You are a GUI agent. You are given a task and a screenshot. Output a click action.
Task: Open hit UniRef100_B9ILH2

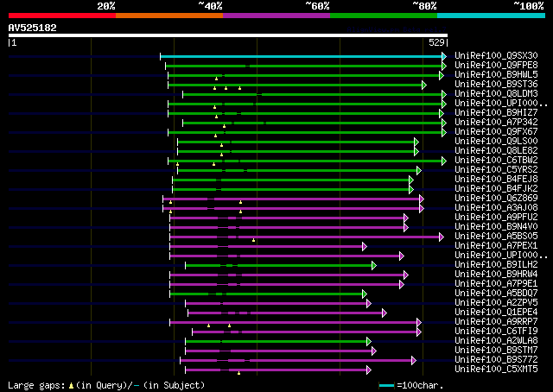click(x=496, y=265)
